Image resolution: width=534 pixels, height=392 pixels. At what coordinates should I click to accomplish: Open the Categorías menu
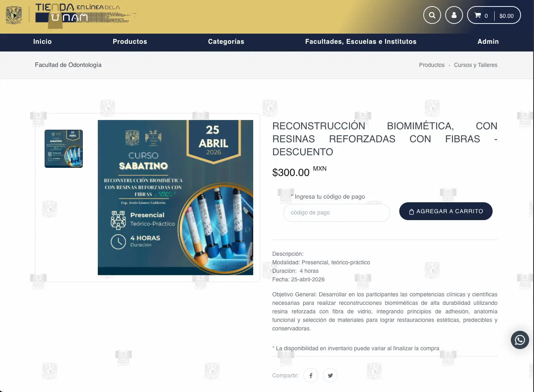[226, 42]
